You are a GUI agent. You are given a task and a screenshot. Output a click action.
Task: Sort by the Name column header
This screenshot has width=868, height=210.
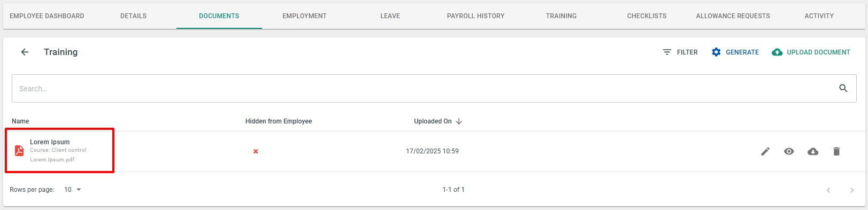pos(20,121)
